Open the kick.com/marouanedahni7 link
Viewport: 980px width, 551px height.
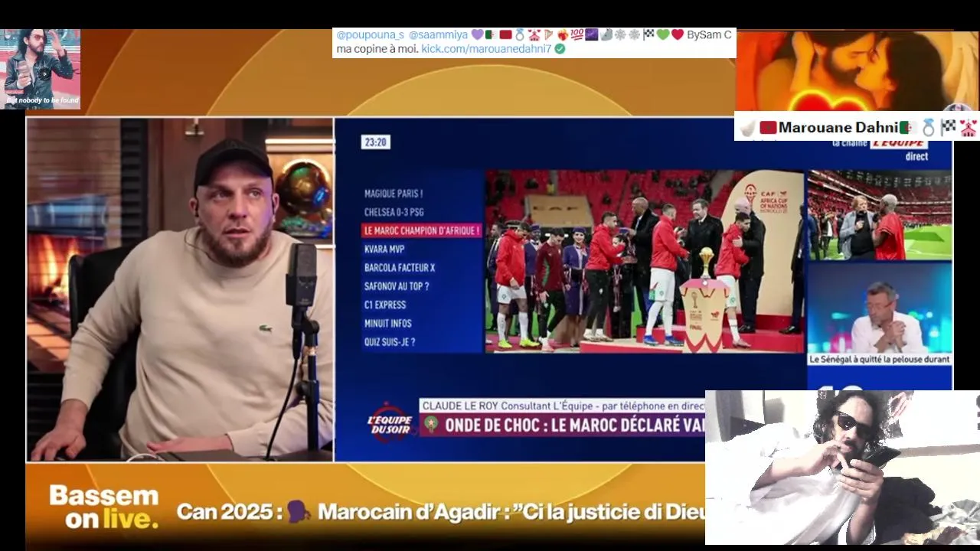click(x=486, y=49)
